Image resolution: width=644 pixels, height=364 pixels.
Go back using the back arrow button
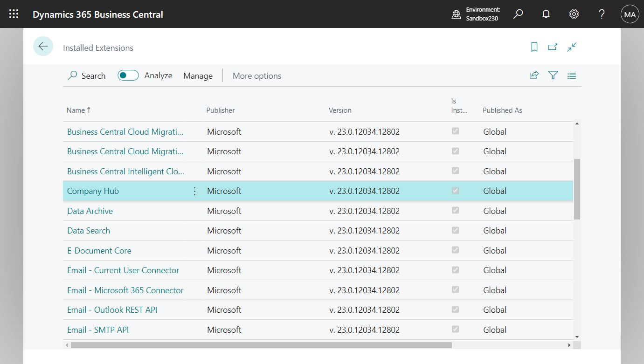click(x=43, y=46)
